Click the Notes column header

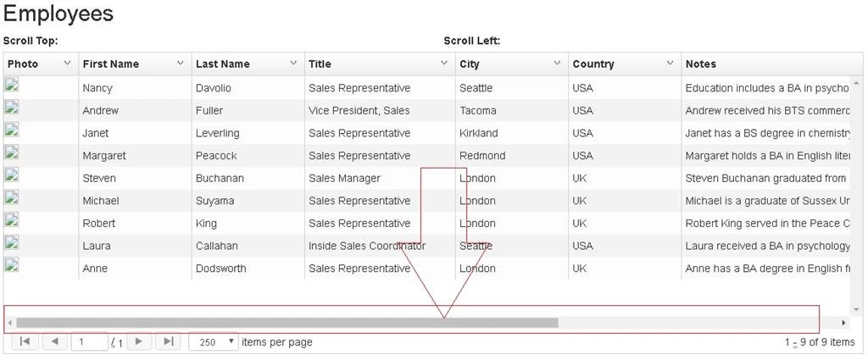pos(701,64)
